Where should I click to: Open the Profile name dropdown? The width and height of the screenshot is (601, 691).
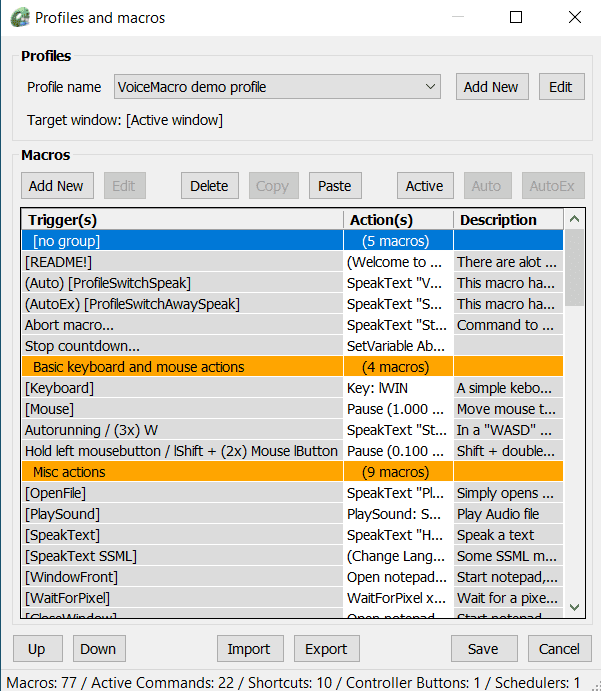pos(277,87)
